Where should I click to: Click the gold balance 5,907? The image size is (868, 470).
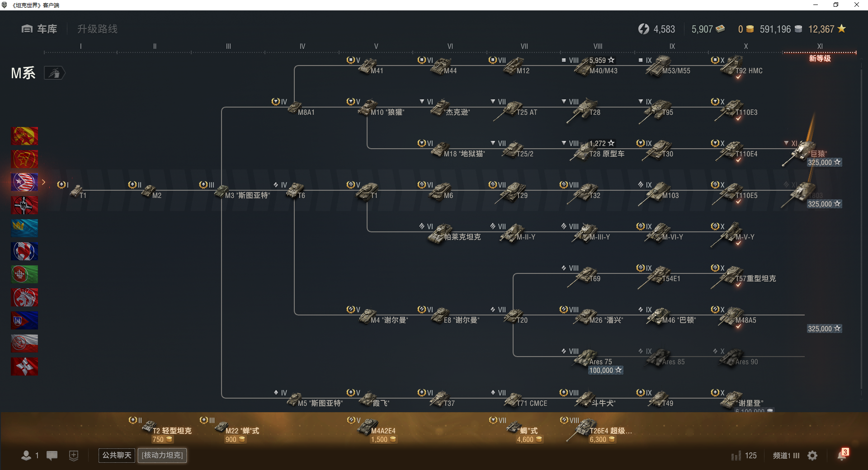coord(708,29)
